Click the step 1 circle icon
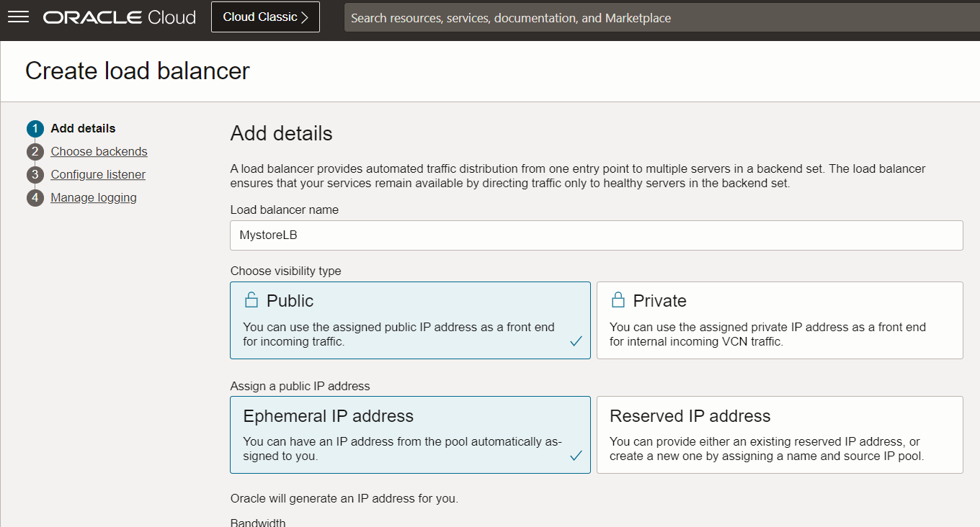The image size is (980, 527). coord(35,129)
